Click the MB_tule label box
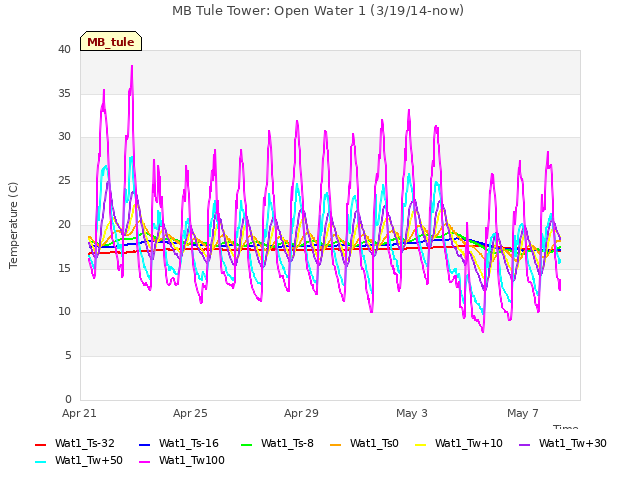640x480 pixels. 111,41
